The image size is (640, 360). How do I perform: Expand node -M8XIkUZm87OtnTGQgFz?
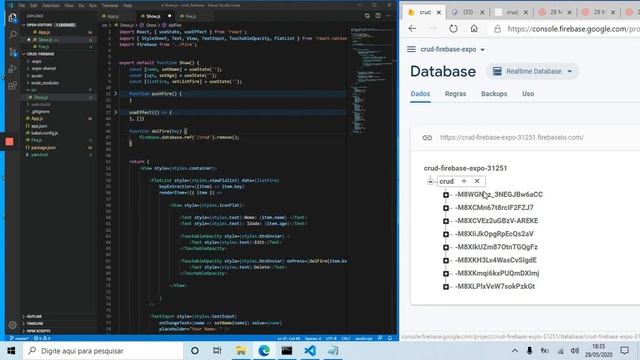point(446,247)
